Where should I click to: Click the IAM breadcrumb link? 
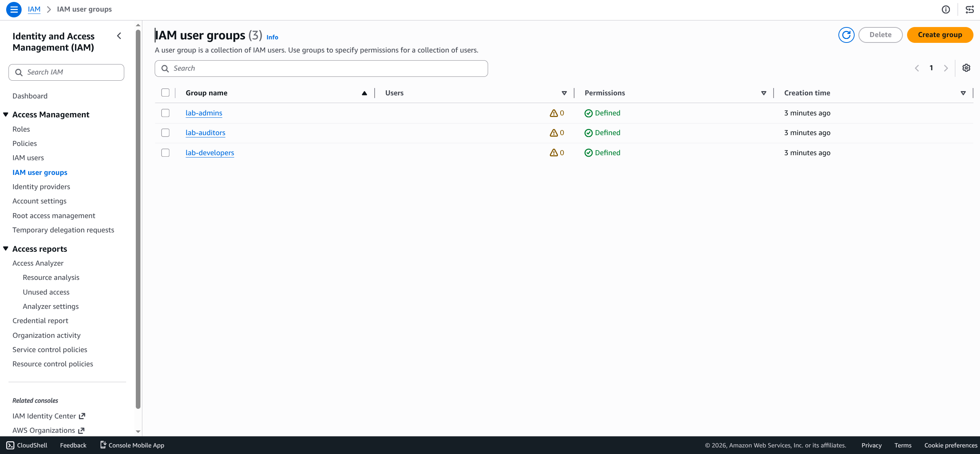34,9
